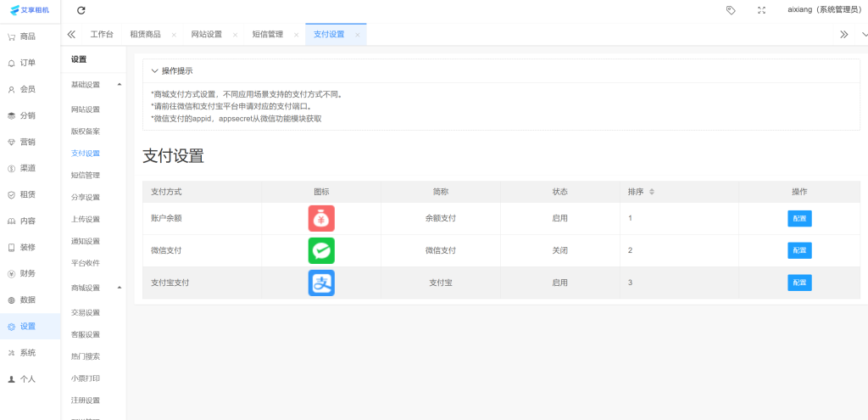Image resolution: width=868 pixels, height=420 pixels.
Task: Collapse the 基础设置 group
Action: click(120, 84)
